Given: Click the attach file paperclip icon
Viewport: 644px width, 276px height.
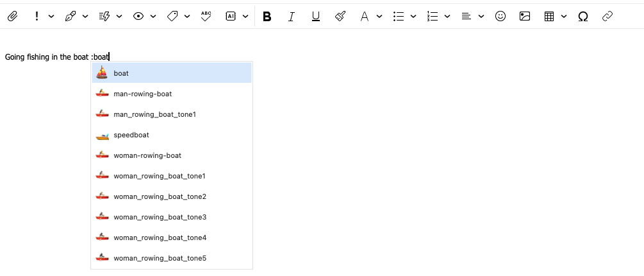Looking at the screenshot, I should coord(12,17).
